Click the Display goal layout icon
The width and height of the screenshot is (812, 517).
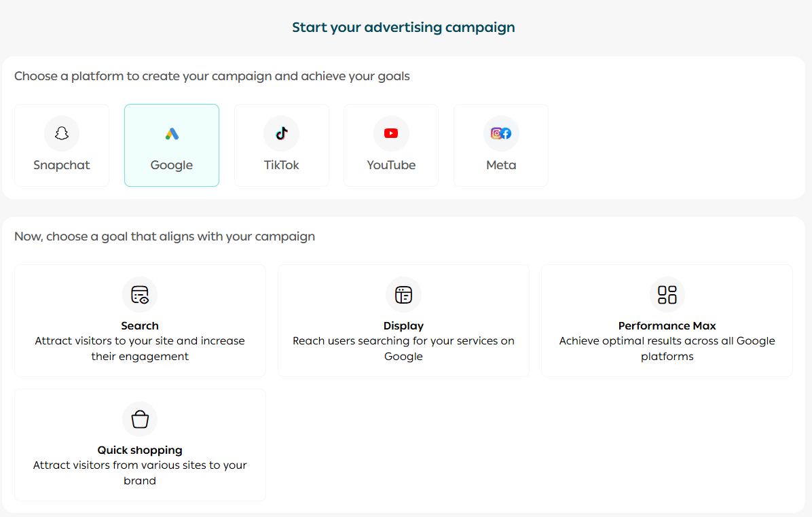(403, 295)
